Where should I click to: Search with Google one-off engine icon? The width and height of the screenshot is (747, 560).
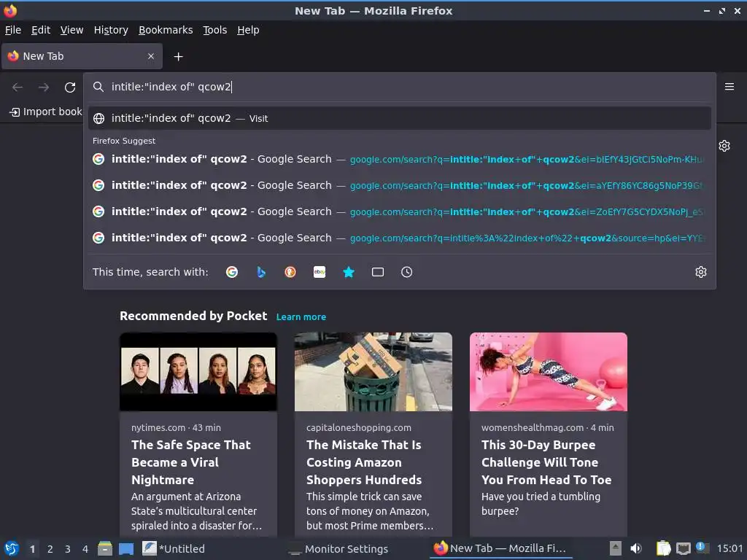[x=232, y=272]
